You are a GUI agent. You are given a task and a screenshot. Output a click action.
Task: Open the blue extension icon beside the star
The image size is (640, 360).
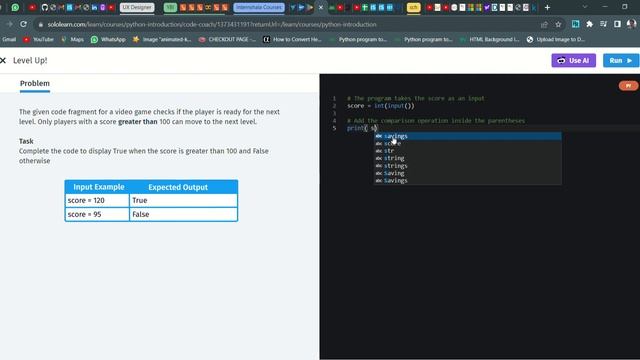click(576, 24)
